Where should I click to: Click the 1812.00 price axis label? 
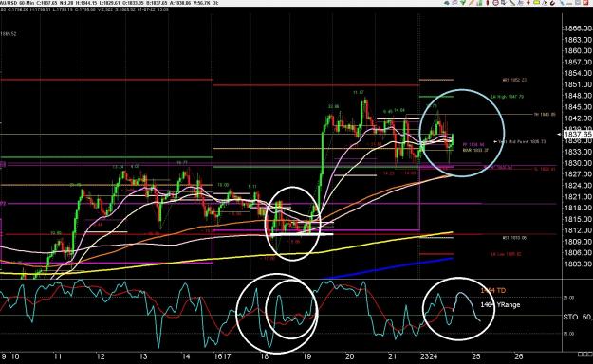tap(578, 230)
